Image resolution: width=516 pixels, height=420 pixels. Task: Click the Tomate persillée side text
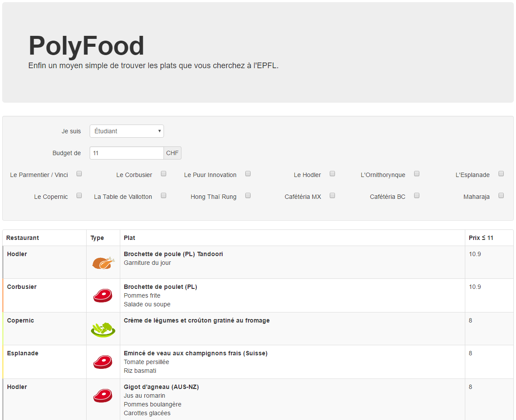pyautogui.click(x=146, y=362)
